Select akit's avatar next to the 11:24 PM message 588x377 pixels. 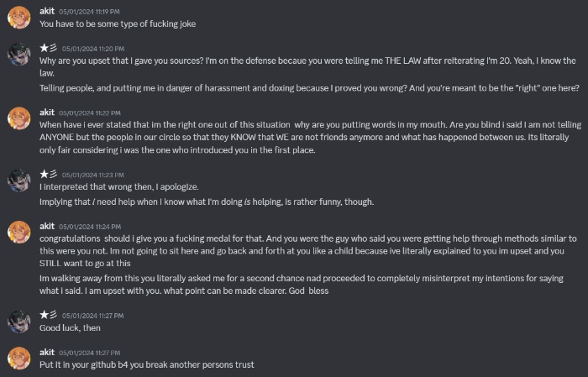(x=19, y=233)
